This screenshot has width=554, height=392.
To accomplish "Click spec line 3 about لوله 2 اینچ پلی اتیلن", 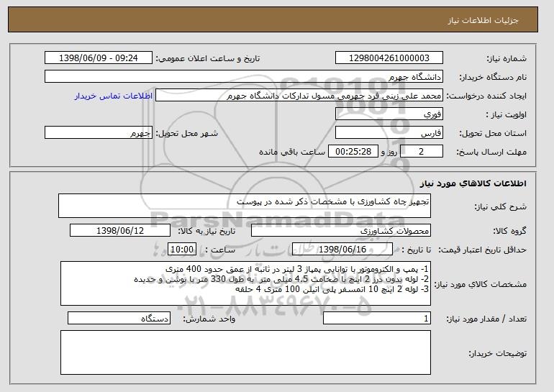I will tap(332, 289).
